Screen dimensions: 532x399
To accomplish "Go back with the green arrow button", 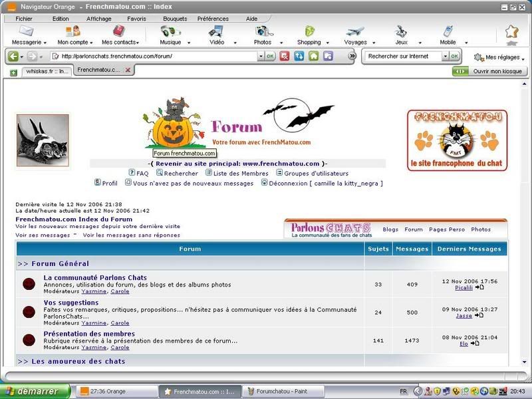I will [13, 56].
